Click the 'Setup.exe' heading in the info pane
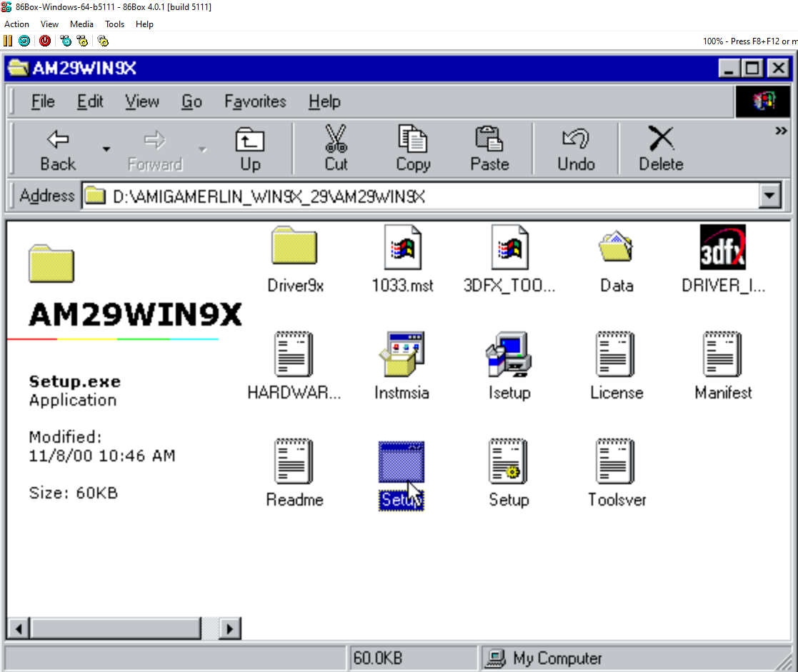 (75, 381)
